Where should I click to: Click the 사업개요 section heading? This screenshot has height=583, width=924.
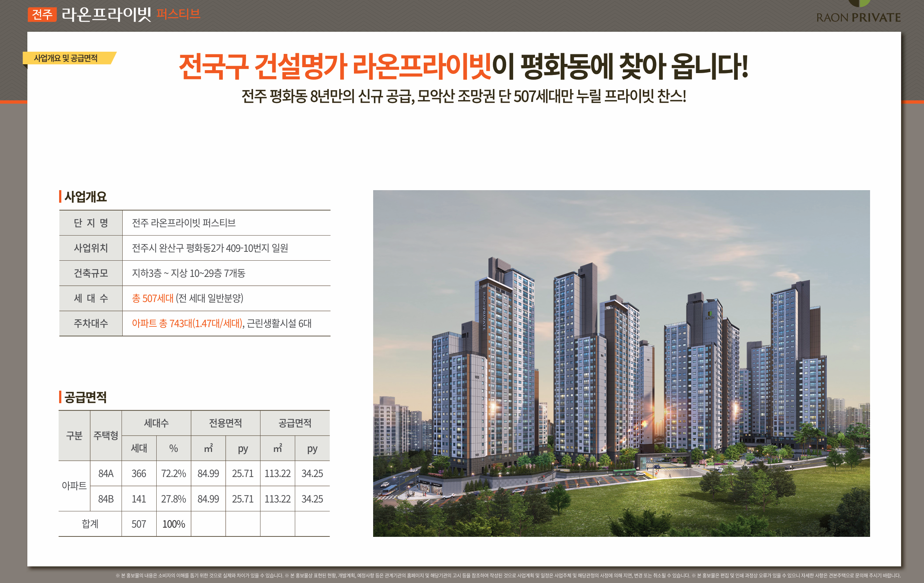(x=85, y=197)
